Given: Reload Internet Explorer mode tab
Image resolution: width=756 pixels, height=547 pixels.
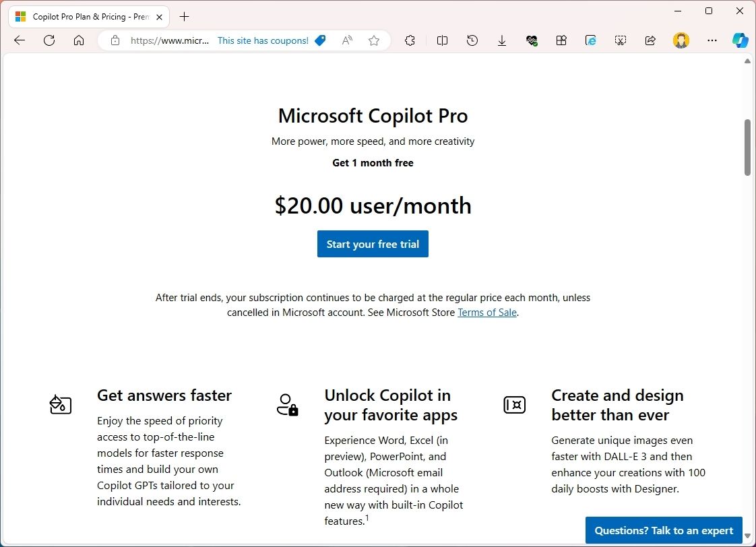Looking at the screenshot, I should 590,40.
